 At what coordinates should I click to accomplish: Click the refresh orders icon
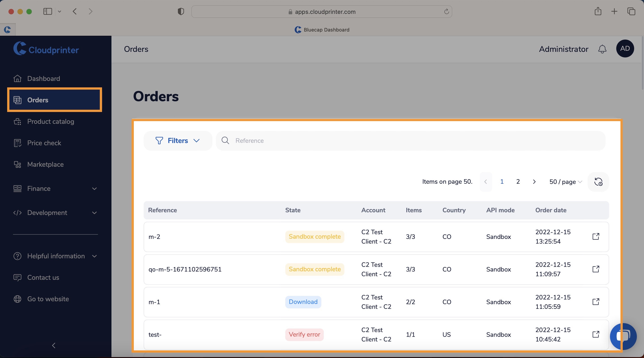tap(599, 182)
